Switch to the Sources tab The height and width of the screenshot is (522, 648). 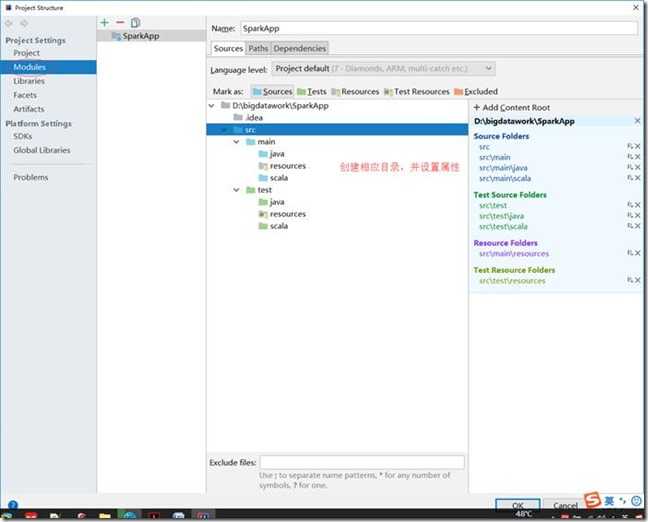tap(228, 48)
